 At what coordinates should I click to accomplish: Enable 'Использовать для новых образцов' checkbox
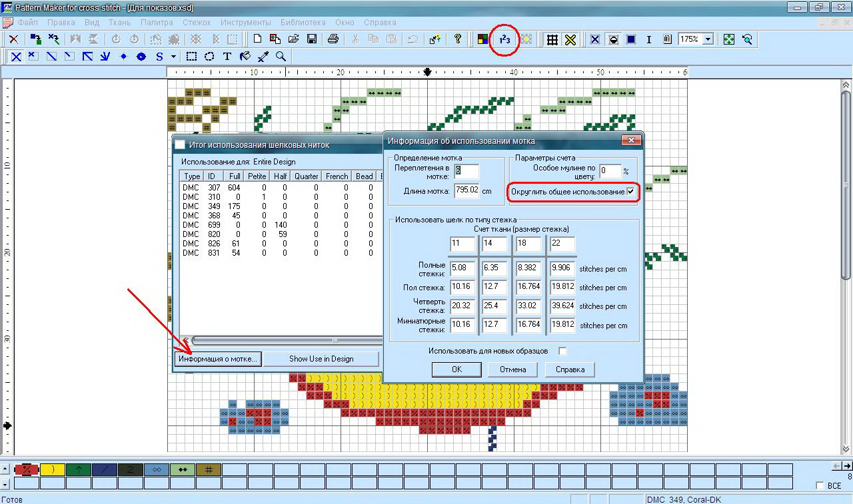[x=562, y=351]
